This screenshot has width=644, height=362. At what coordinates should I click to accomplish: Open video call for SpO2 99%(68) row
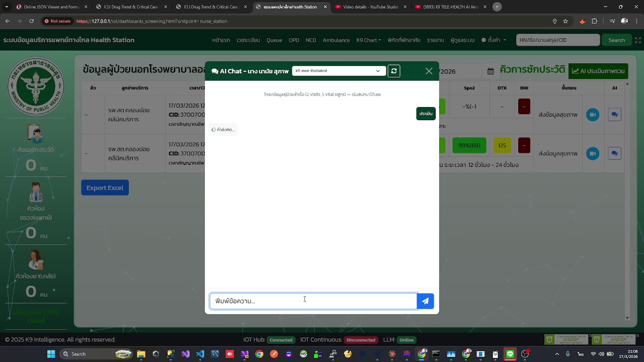tap(593, 153)
